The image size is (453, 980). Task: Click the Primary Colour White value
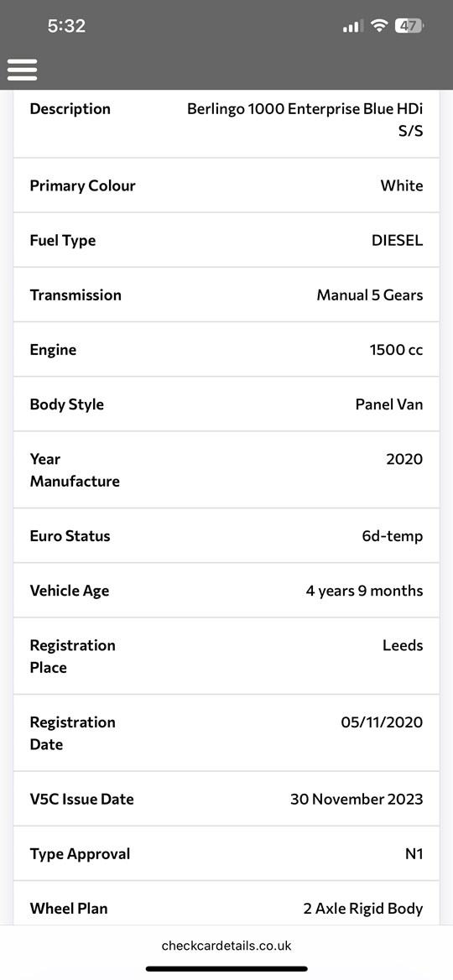click(x=402, y=185)
